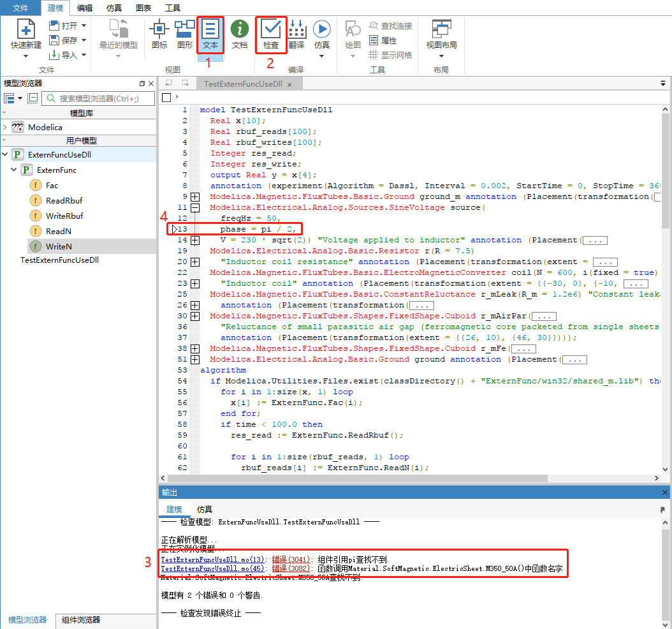
Task: Select the 仿真 ribbon tab
Action: coord(113,8)
